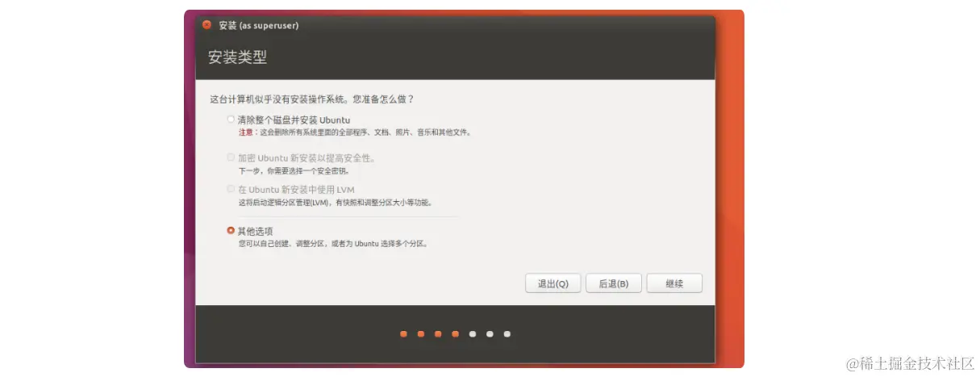
Task: Click the LVM description about 逻辑分区管理
Action: click(x=335, y=202)
